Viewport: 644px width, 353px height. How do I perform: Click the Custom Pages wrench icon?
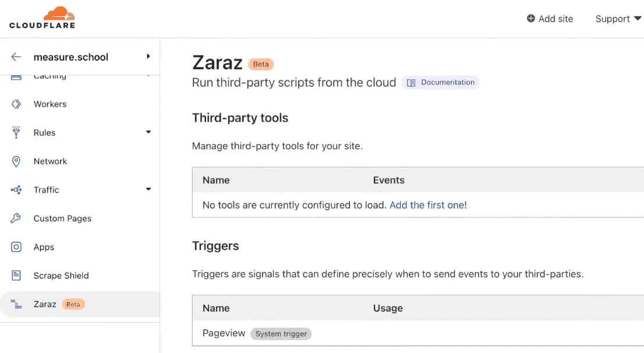tap(16, 218)
